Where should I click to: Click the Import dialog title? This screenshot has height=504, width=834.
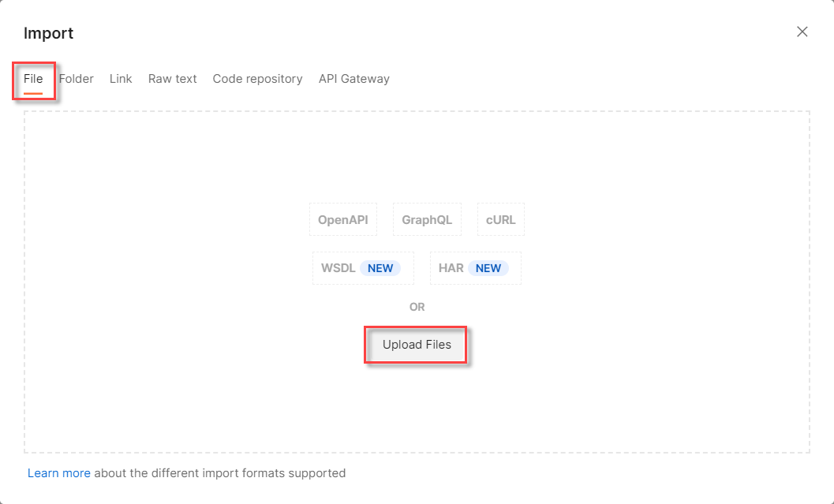click(x=48, y=33)
